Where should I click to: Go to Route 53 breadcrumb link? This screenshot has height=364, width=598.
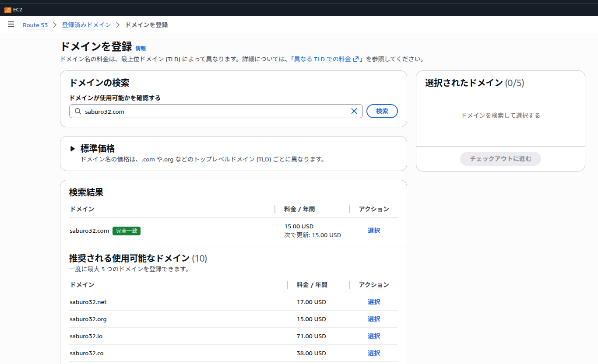(x=35, y=25)
